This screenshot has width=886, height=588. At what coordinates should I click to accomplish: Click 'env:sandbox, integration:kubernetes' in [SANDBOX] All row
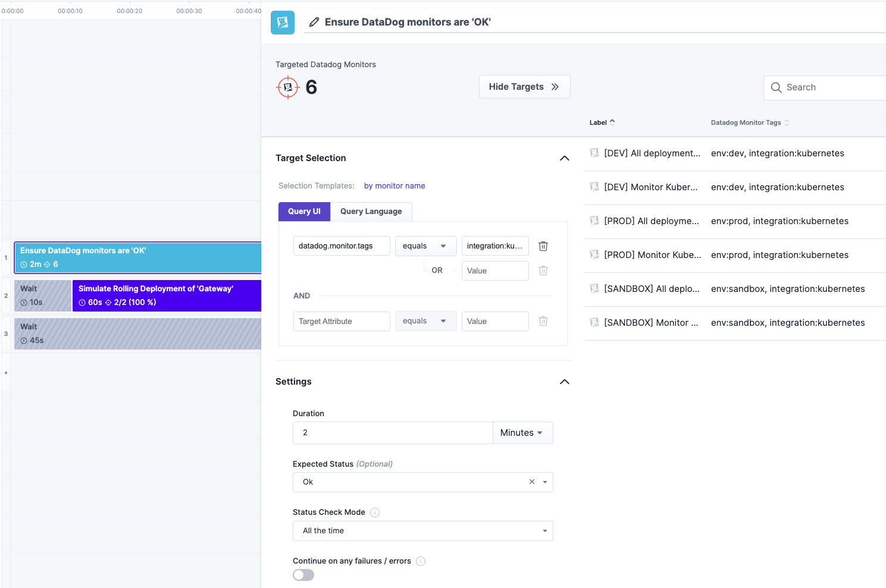coord(788,288)
